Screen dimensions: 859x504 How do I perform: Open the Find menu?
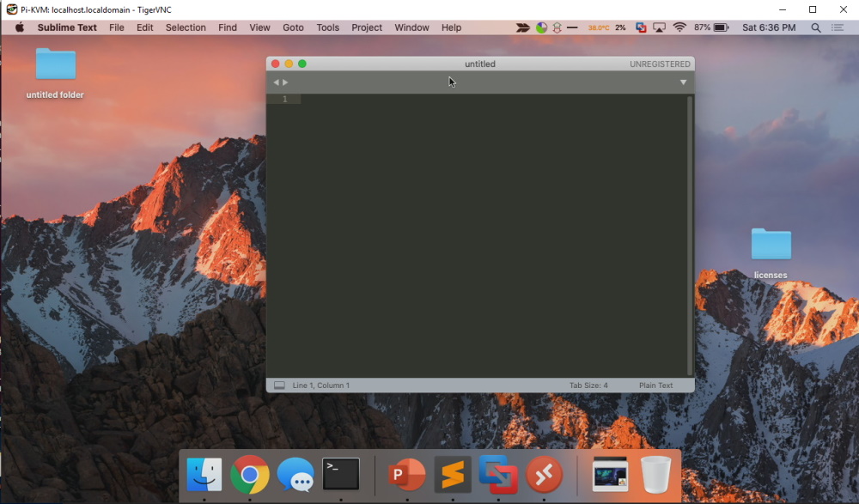pos(228,27)
